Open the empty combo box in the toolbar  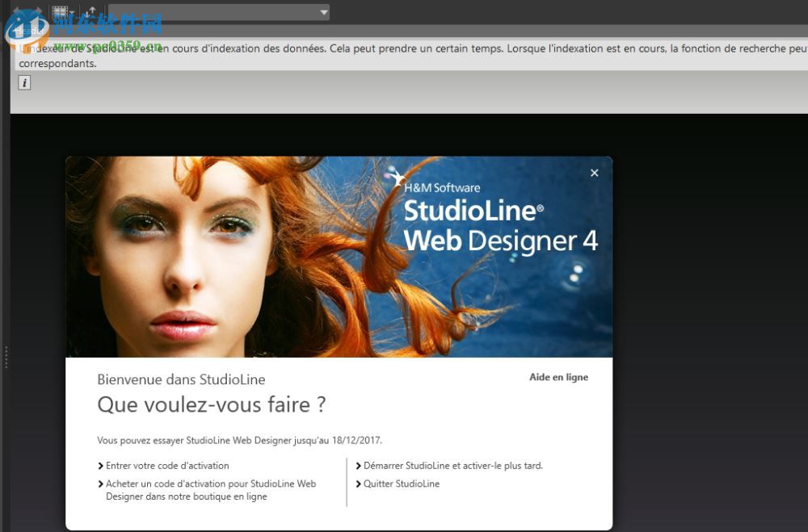(218, 11)
